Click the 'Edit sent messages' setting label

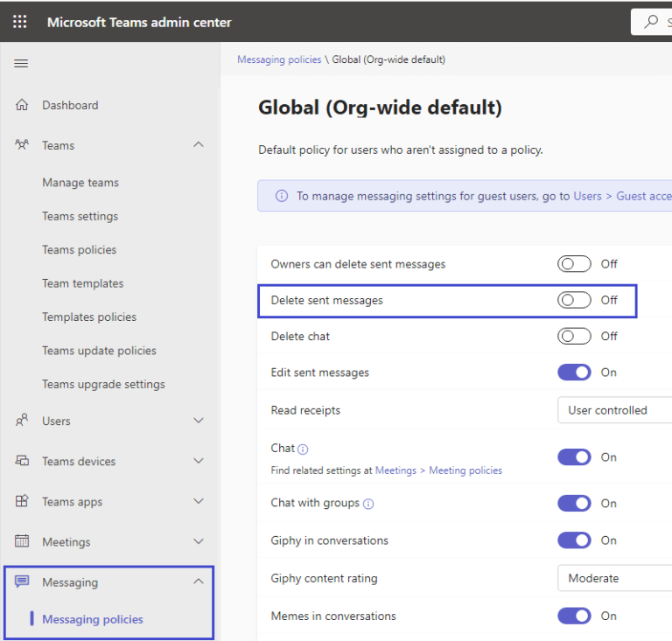[x=319, y=373]
